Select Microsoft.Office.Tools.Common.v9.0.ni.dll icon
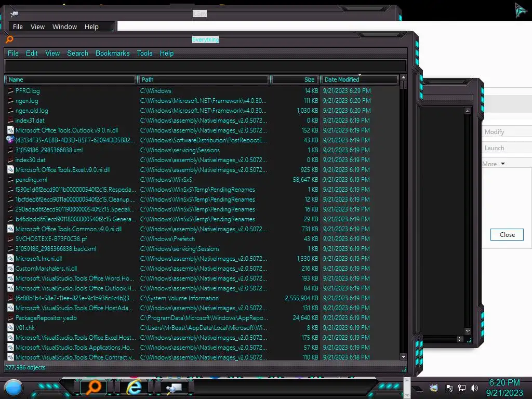The height and width of the screenshot is (399, 532). click(10, 229)
